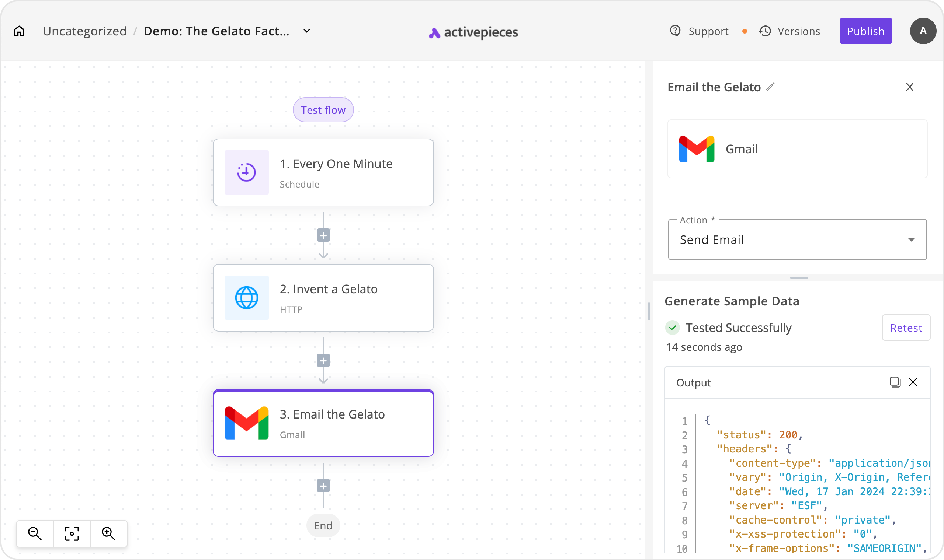Add step after Every One Minute
Screen dimensions: 944x560
pyautogui.click(x=323, y=235)
